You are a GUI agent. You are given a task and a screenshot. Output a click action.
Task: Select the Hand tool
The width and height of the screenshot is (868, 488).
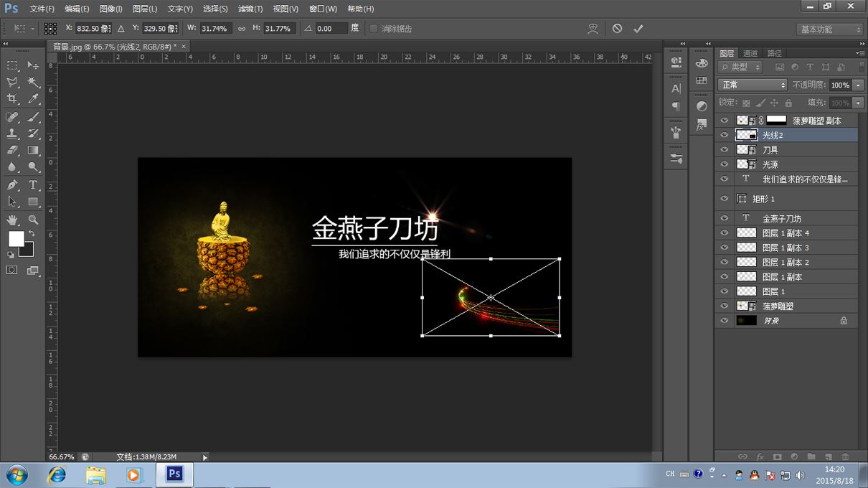coord(12,220)
